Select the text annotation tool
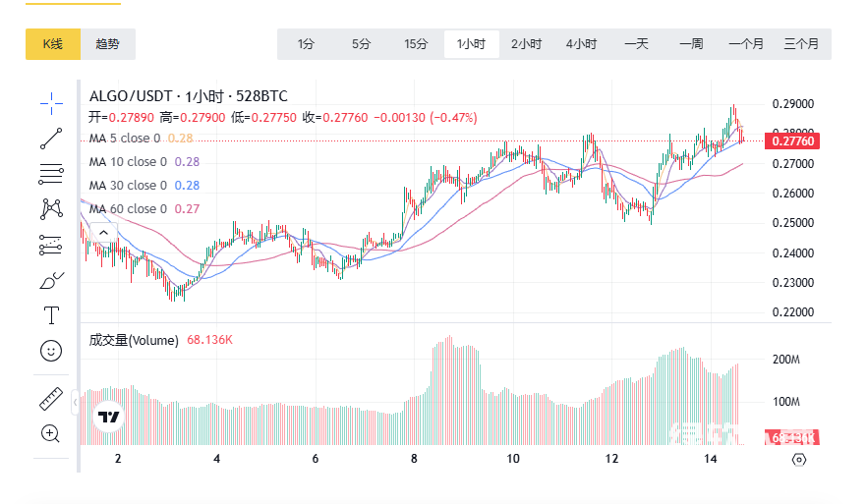Image resolution: width=867 pixels, height=504 pixels. point(51,315)
